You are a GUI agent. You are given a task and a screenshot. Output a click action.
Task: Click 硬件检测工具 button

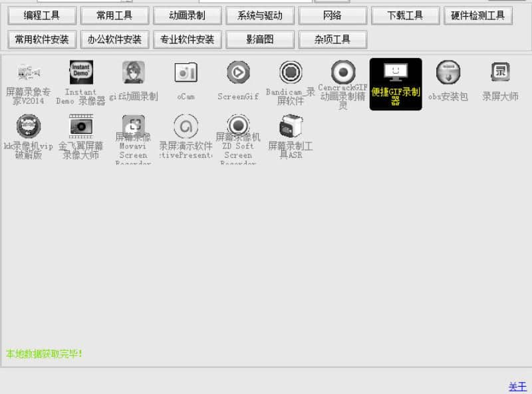(477, 15)
